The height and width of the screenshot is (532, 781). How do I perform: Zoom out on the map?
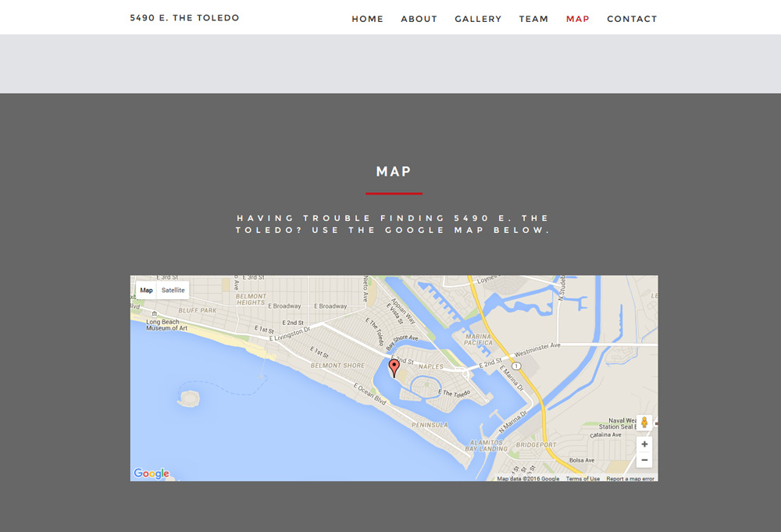pos(644,460)
